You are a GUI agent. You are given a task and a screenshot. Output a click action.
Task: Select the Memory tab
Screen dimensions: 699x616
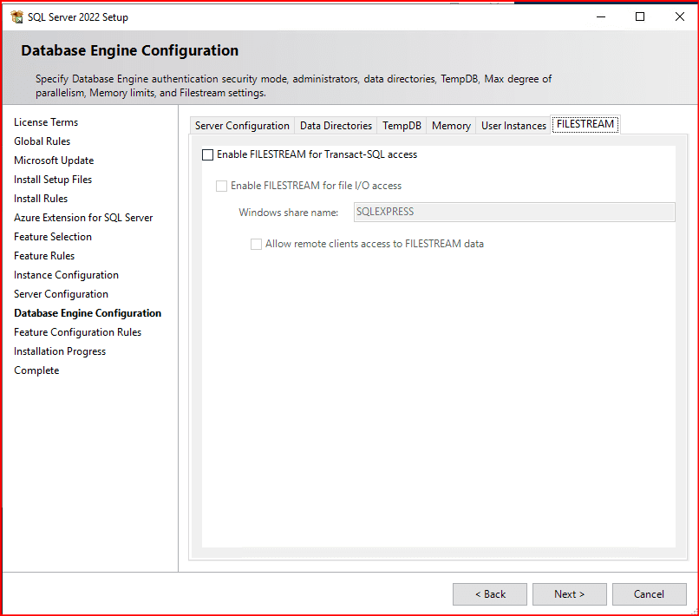pyautogui.click(x=451, y=126)
